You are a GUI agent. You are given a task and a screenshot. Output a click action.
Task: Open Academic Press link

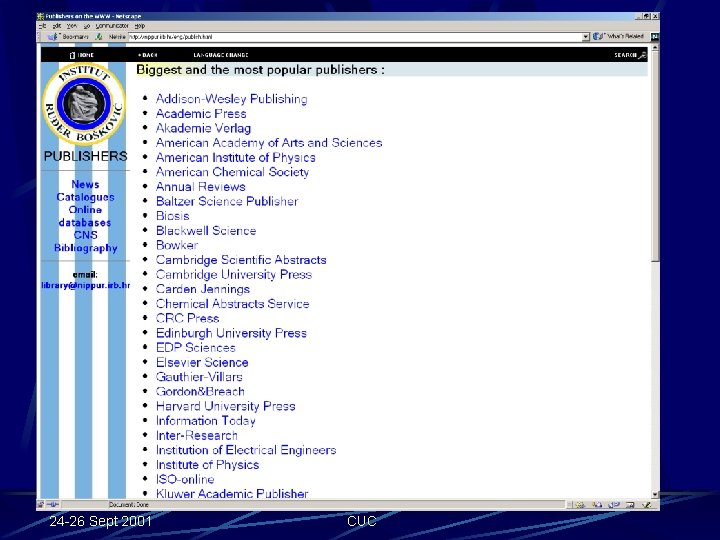[x=201, y=114]
